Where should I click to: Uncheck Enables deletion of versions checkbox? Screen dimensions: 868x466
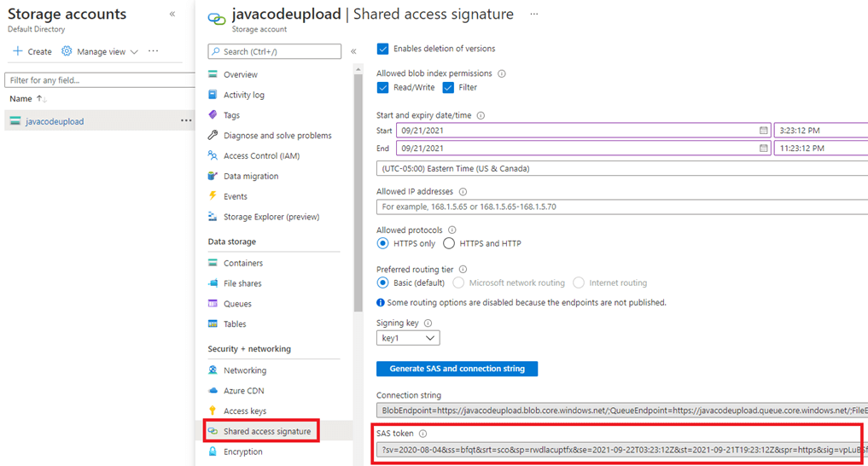382,49
